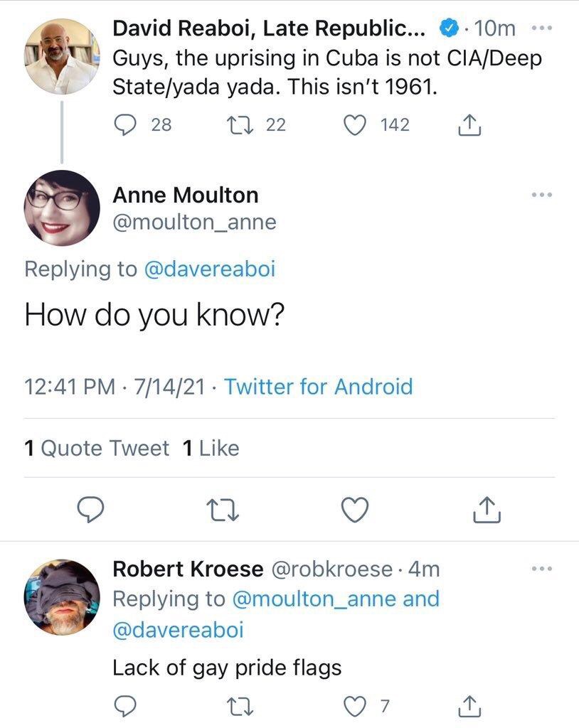Viewport: 579px width, 728px height.
Task: View the 1 Quote Tweet list
Action: point(97,449)
